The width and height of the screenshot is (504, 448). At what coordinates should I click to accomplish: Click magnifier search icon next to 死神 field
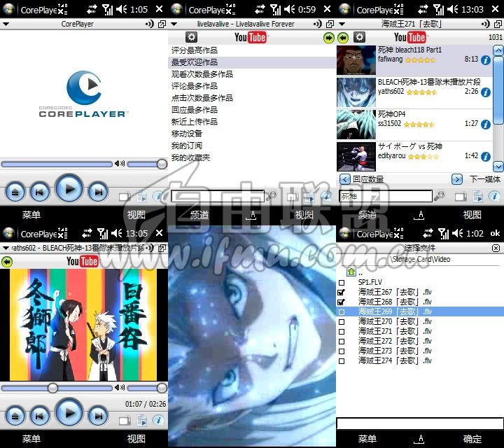coord(440,195)
